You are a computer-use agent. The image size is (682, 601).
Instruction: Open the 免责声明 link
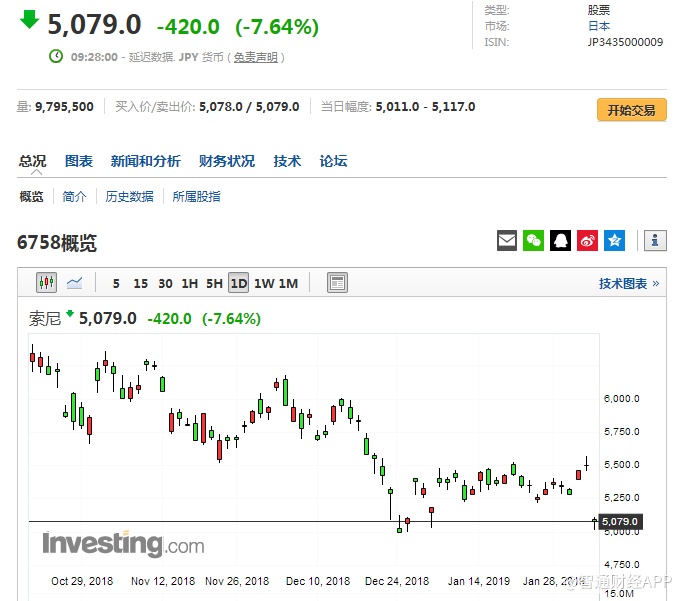pos(257,58)
